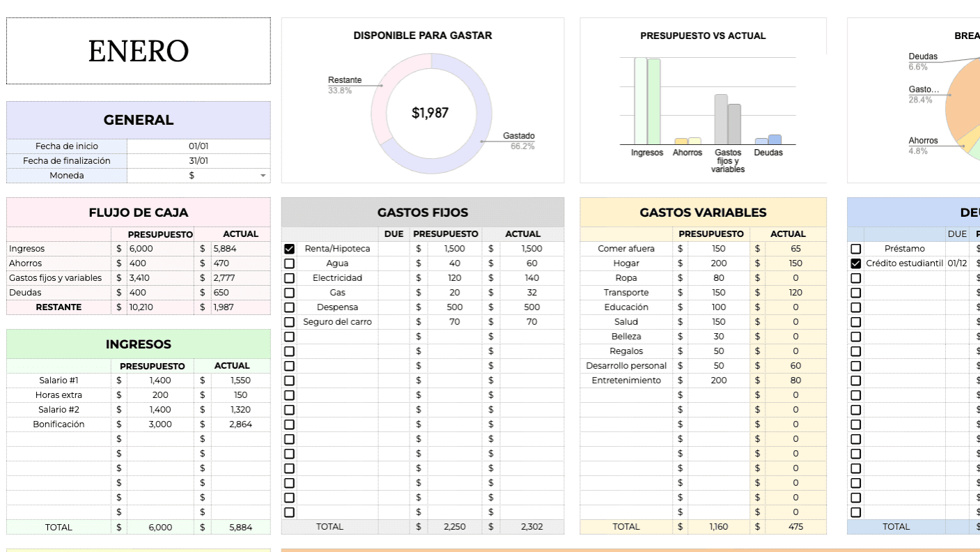The height and width of the screenshot is (552, 980).
Task: Click Ingresos budget value 6,000 in Flujo de Caja
Action: coord(160,249)
